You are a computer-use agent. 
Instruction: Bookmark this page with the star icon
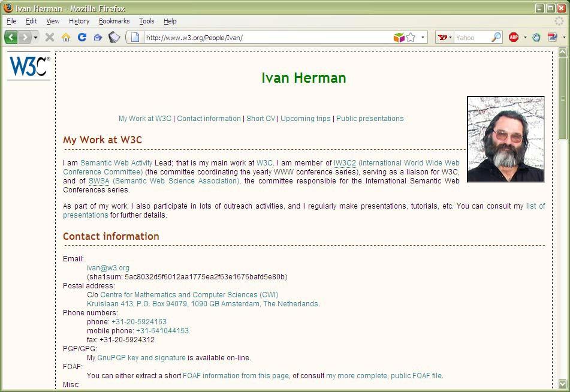(x=411, y=37)
